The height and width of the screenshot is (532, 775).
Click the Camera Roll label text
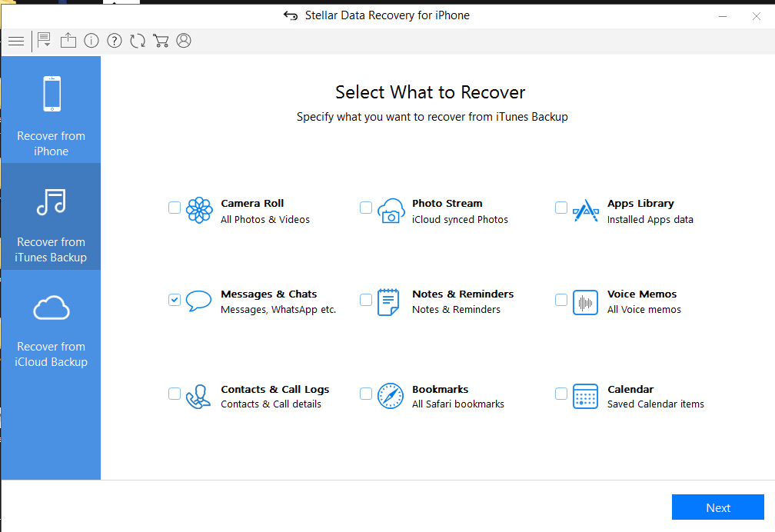pyautogui.click(x=252, y=203)
